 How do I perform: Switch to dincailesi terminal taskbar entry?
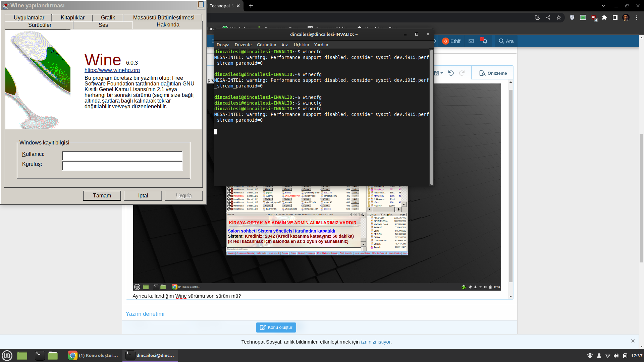point(150,356)
